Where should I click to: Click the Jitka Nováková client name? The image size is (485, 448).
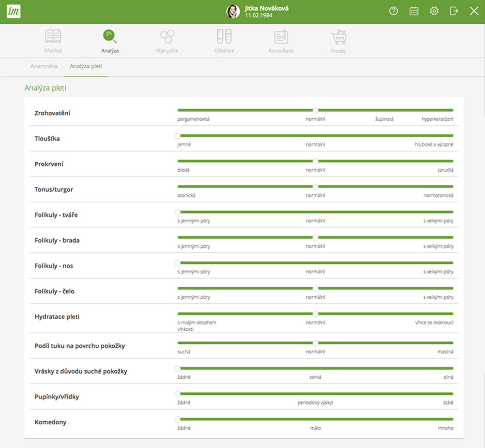click(x=267, y=9)
